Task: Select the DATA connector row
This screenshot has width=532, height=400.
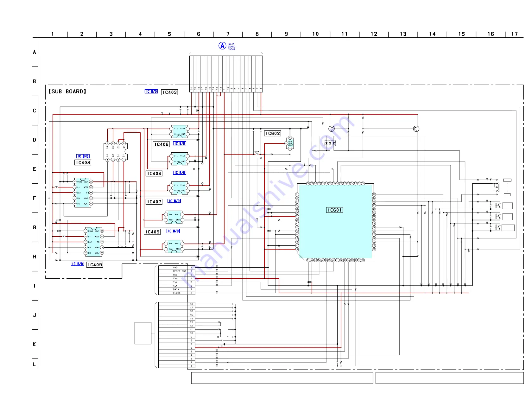Action: pyautogui.click(x=177, y=289)
